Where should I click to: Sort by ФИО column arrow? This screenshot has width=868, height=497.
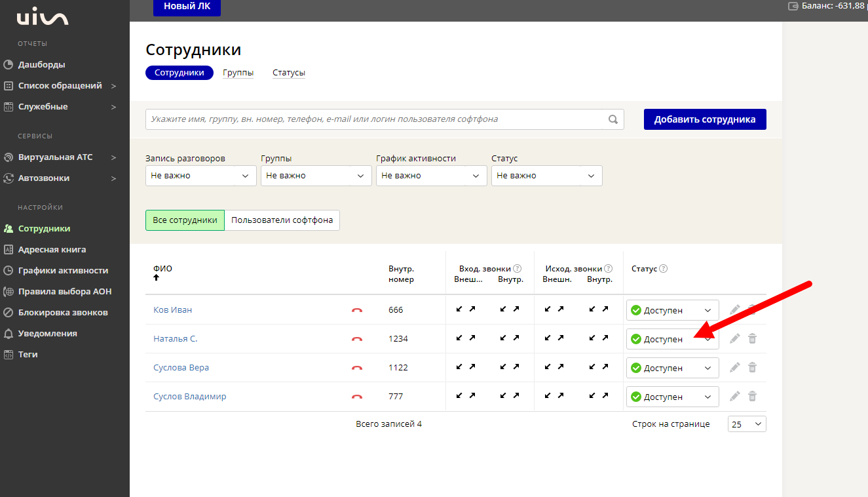(x=157, y=278)
